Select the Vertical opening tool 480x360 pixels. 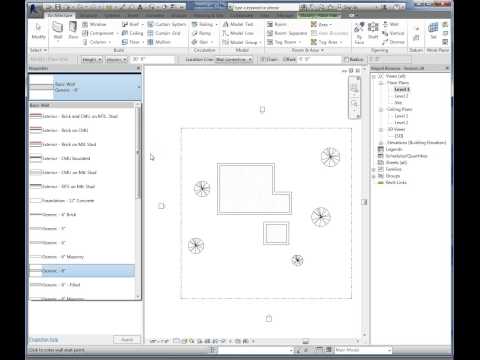393,33
